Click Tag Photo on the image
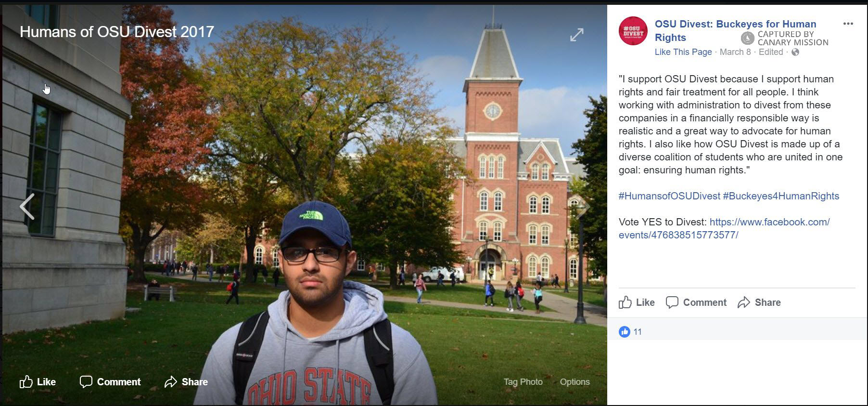Screen dimensions: 868x406 click(x=523, y=382)
